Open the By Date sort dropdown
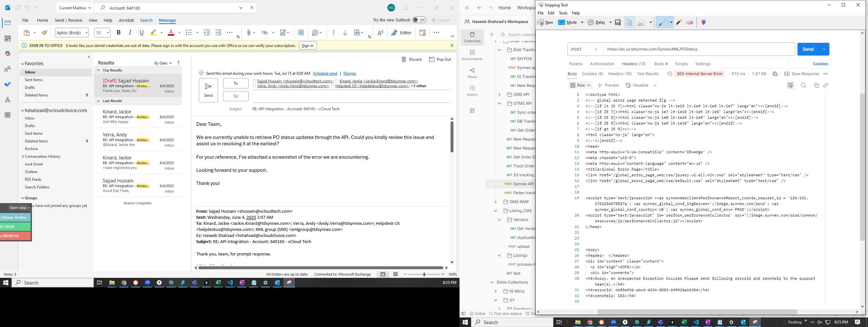The image size is (868, 327). click(x=163, y=63)
